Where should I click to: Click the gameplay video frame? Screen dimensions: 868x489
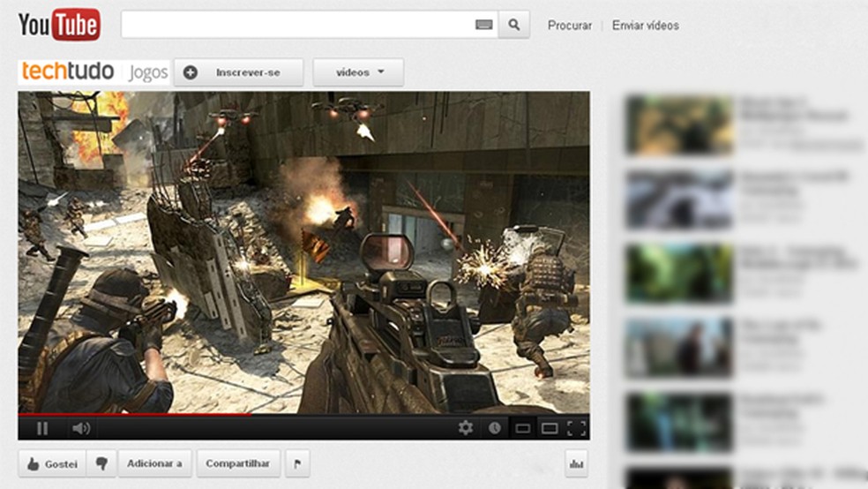click(303, 252)
